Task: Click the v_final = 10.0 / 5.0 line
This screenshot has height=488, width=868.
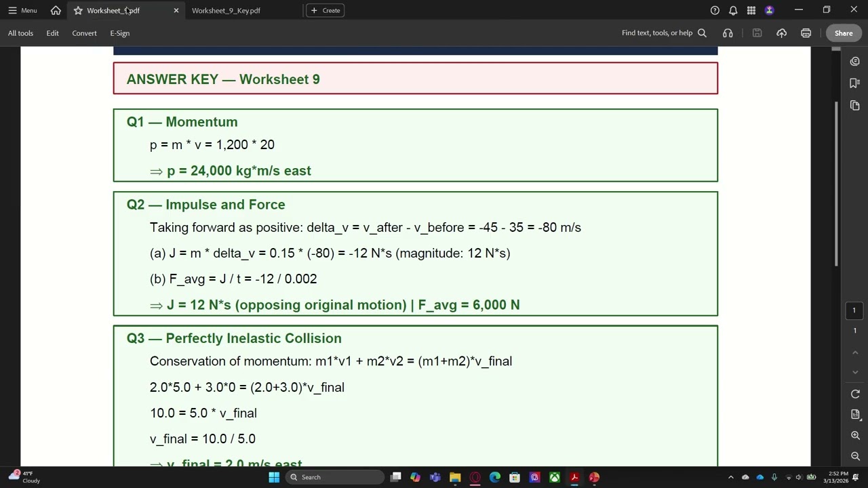Action: pos(203,439)
